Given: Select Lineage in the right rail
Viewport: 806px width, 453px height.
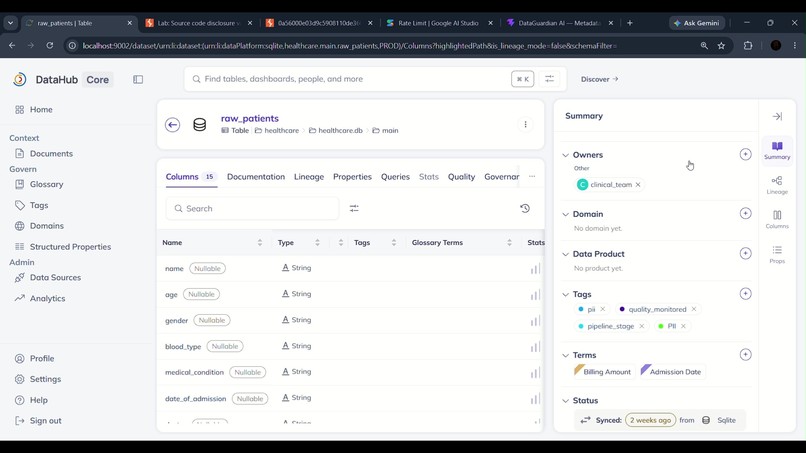Looking at the screenshot, I should 777,185.
